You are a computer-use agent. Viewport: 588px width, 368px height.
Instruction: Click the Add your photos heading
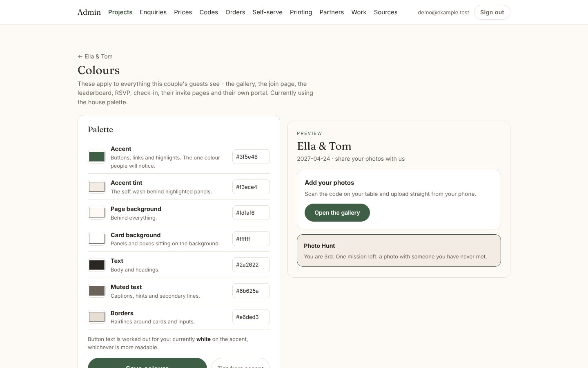pyautogui.click(x=330, y=183)
